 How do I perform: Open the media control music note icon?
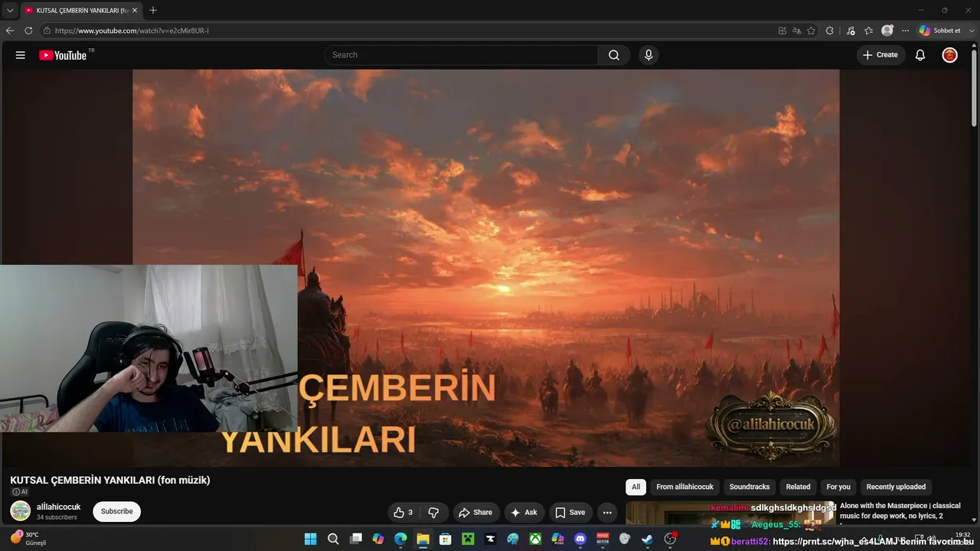[x=851, y=31]
